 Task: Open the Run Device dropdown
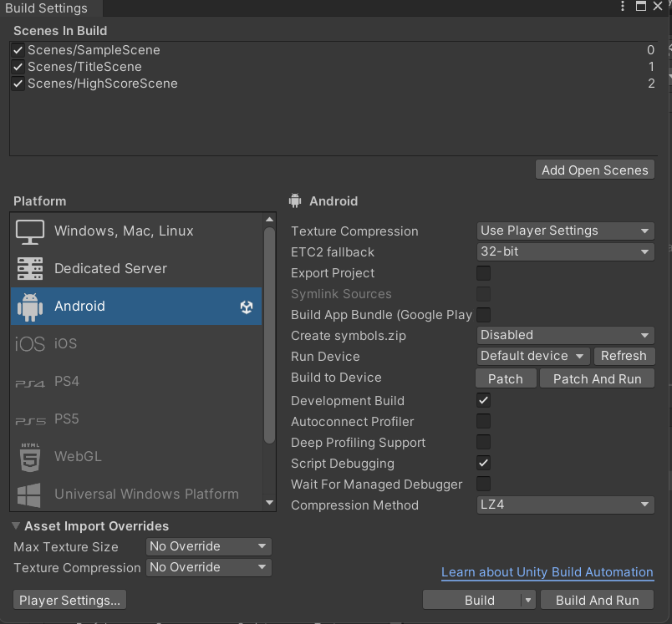coord(533,357)
